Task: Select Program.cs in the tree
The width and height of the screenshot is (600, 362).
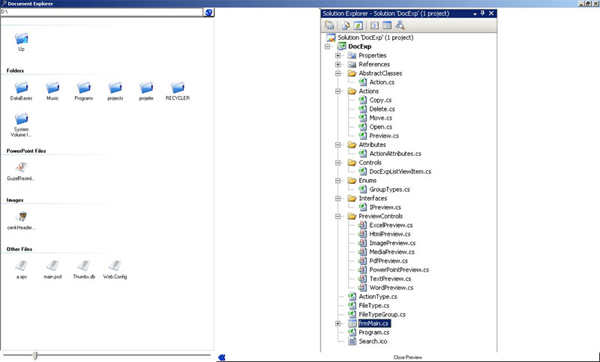Action: (x=374, y=332)
